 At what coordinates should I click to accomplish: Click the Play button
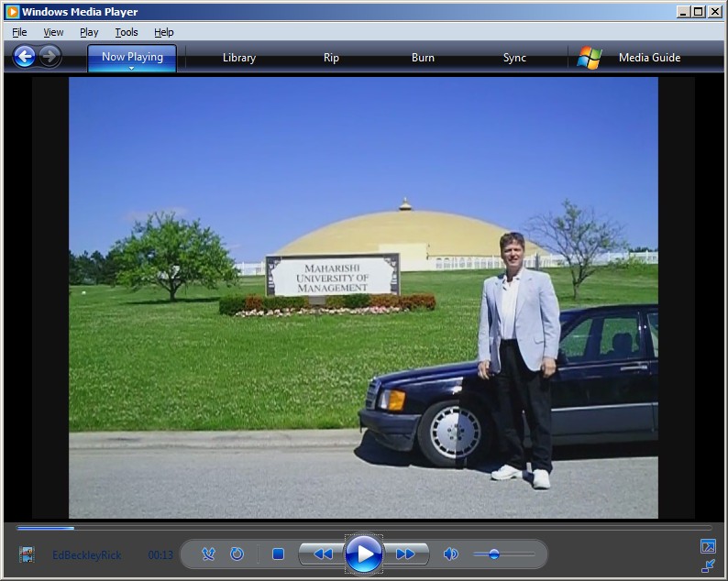tap(364, 554)
